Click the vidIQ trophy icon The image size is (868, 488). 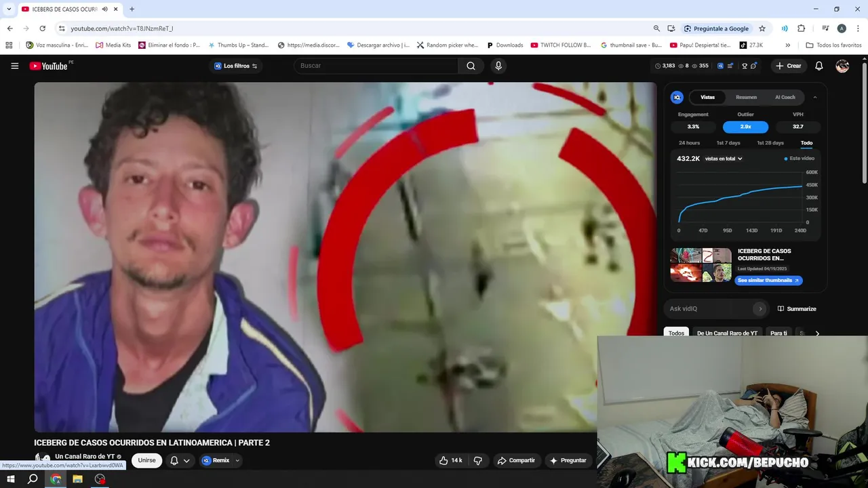pyautogui.click(x=745, y=66)
